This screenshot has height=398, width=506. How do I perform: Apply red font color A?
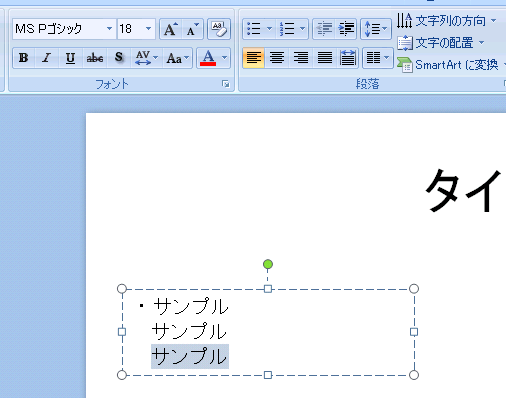click(x=208, y=58)
